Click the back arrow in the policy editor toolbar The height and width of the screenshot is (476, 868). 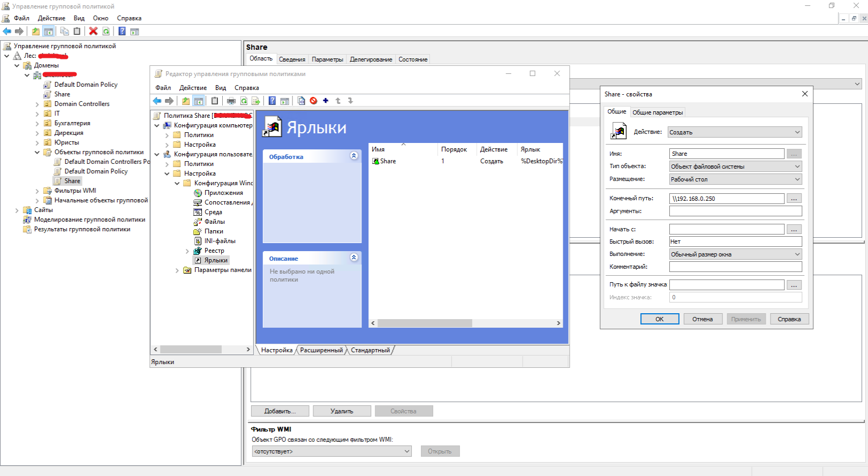pyautogui.click(x=157, y=101)
